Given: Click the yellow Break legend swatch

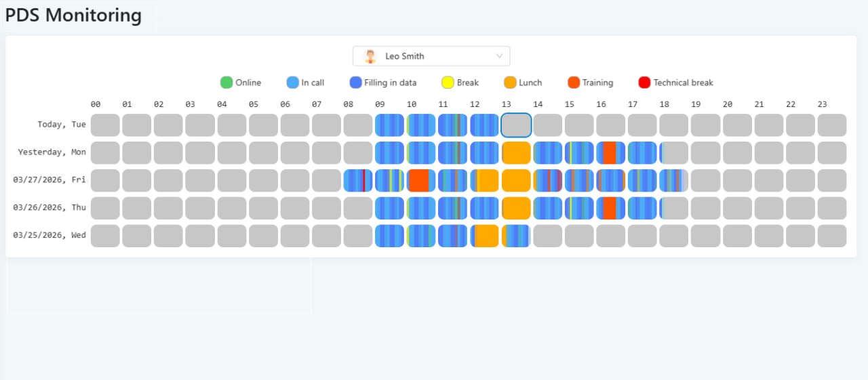Looking at the screenshot, I should point(448,83).
